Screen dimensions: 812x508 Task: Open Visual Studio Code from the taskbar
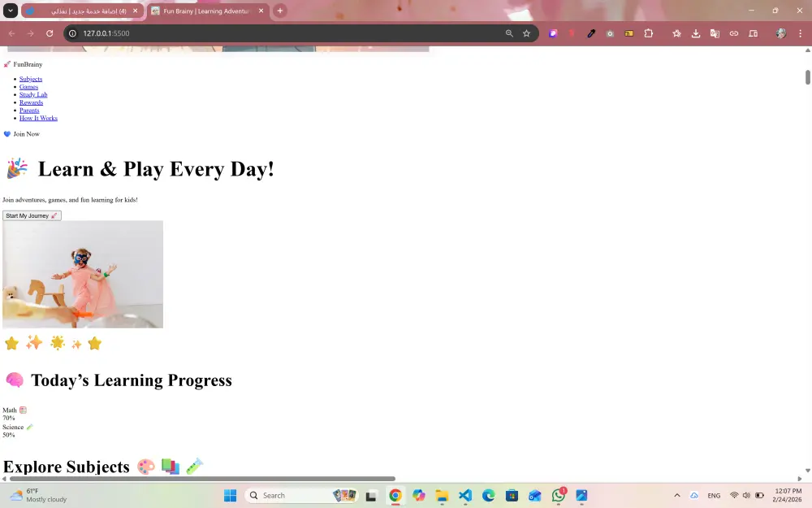pos(465,496)
